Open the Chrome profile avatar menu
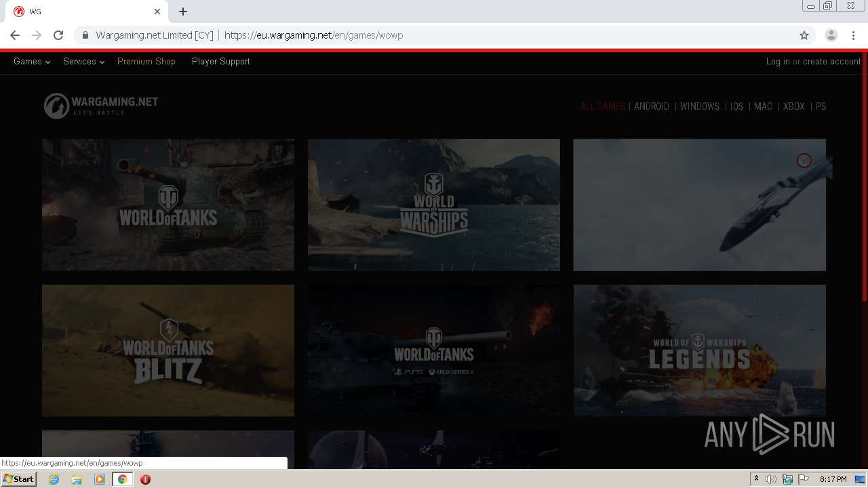 pyautogui.click(x=831, y=35)
